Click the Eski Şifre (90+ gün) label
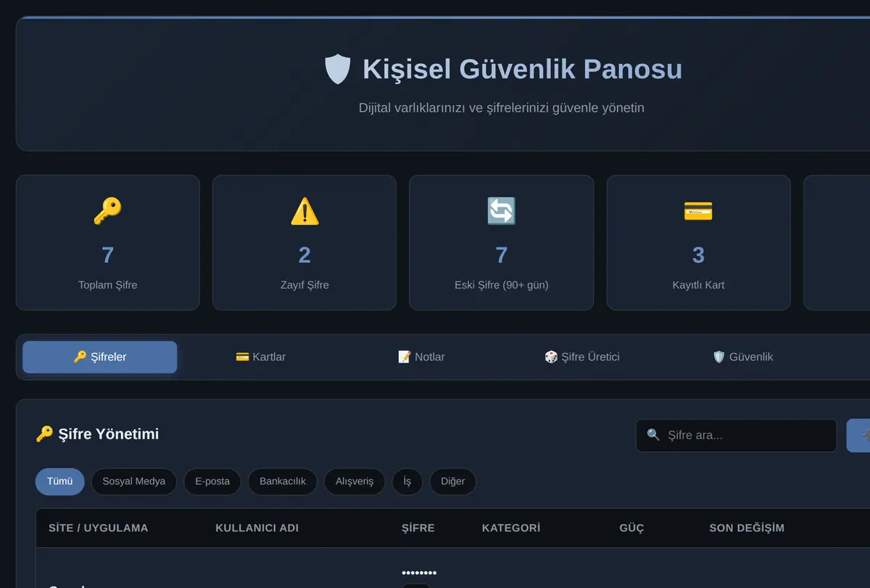The image size is (870, 588). (x=501, y=285)
